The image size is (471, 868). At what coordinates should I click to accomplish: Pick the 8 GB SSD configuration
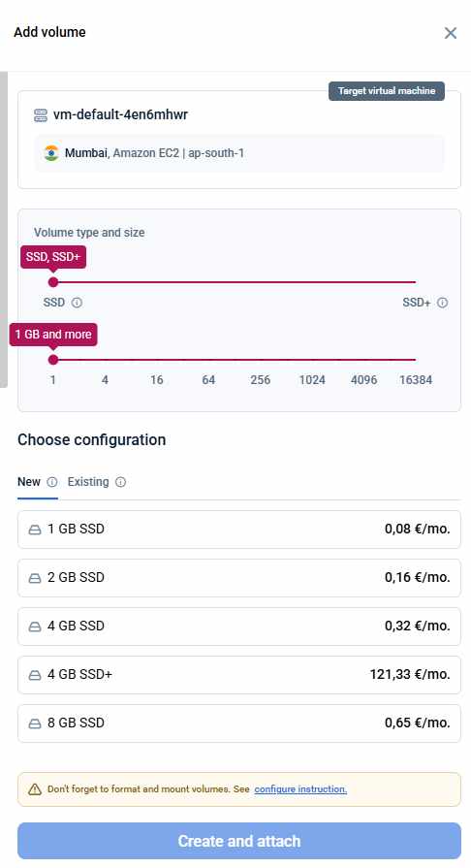click(239, 723)
